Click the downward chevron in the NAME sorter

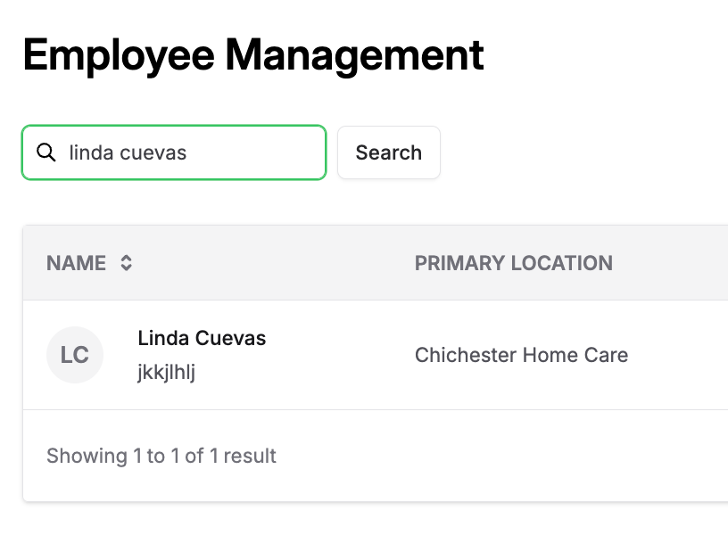click(126, 268)
